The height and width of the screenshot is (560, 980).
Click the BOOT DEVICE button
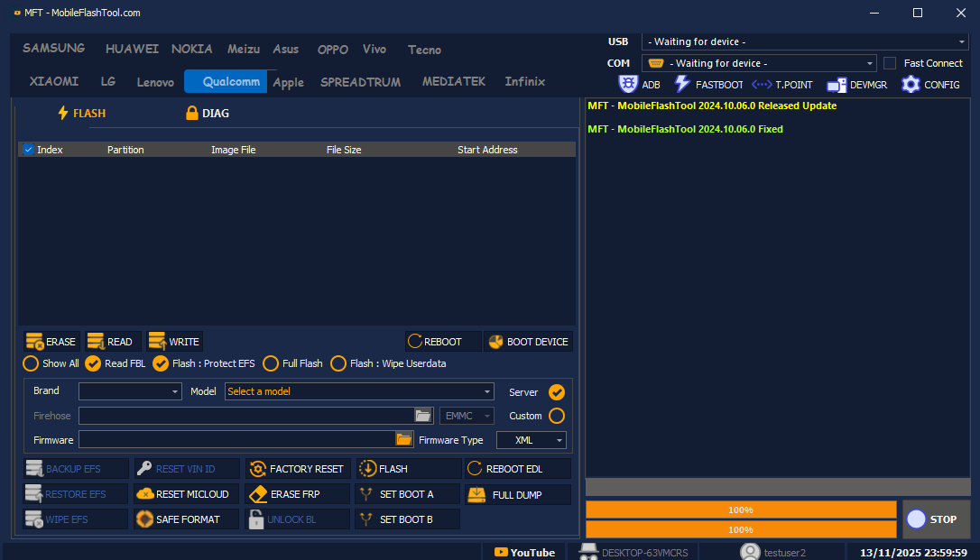pyautogui.click(x=528, y=342)
